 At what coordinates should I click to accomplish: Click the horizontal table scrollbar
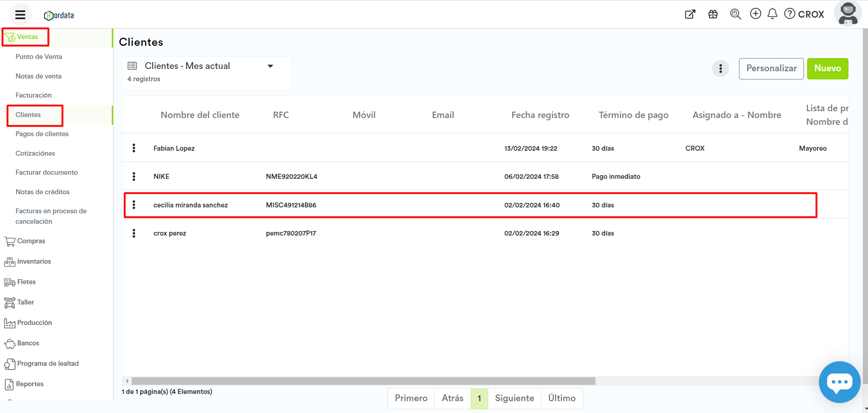point(363,381)
